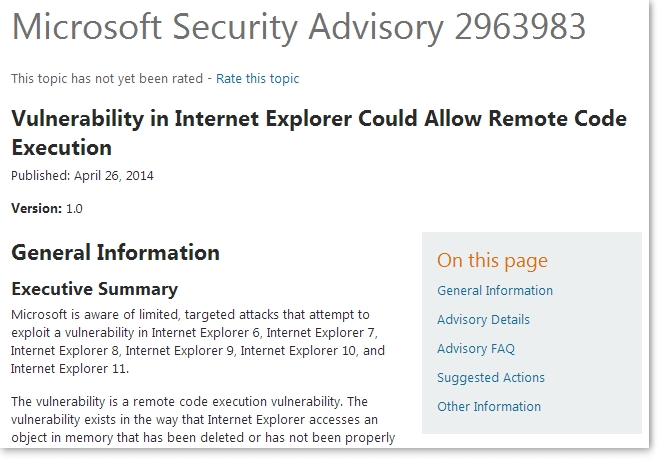The width and height of the screenshot is (660, 459).
Task: Click the Microsoft Security Advisory page title
Action: click(x=298, y=28)
